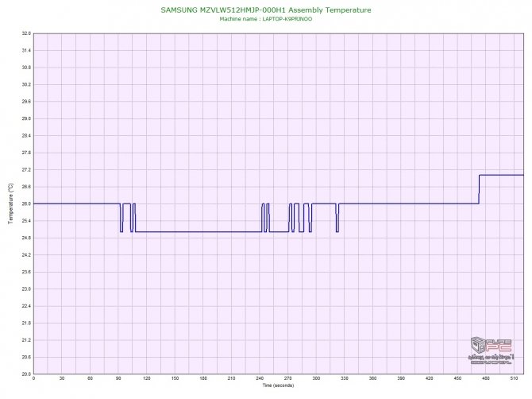Pick the 480 tick label on time axis
This screenshot has height=399, width=532.
point(486,378)
